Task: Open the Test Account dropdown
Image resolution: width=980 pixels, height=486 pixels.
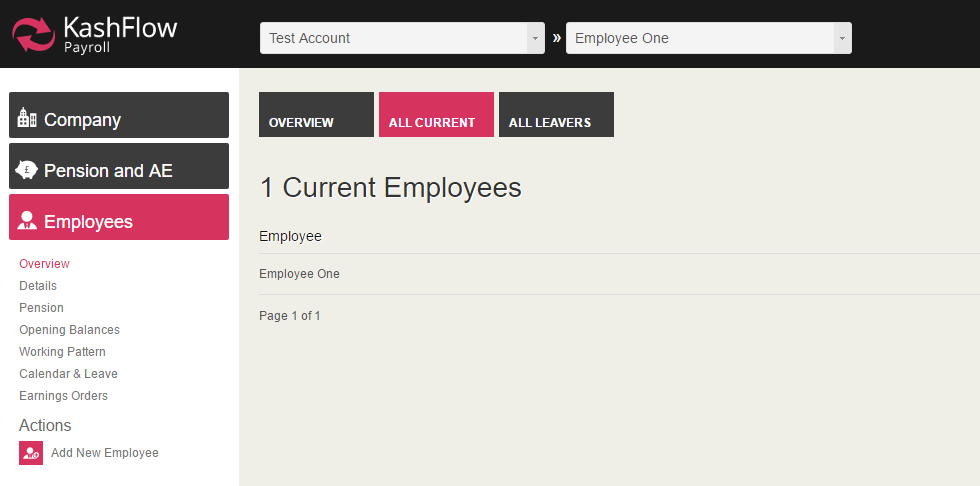Action: tap(402, 38)
